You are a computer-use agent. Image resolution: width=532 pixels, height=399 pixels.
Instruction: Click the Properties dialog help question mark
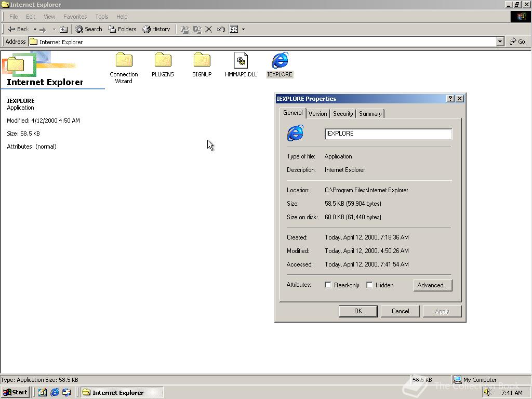450,99
